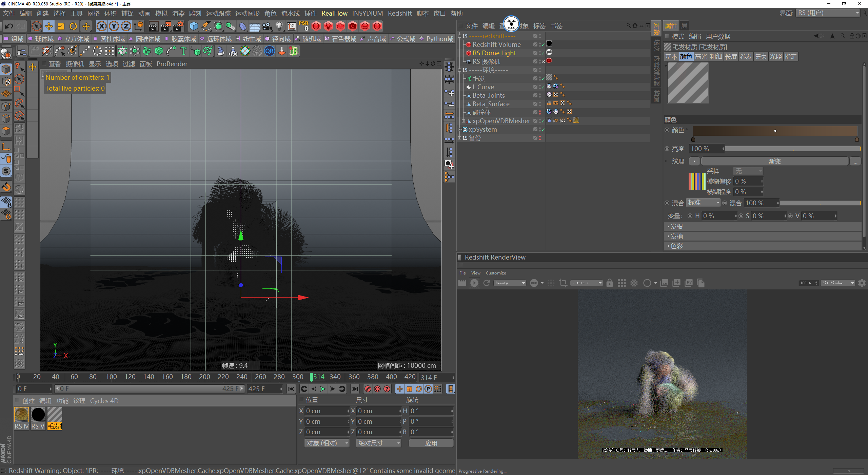The width and height of the screenshot is (868, 475).
Task: Click the Undo arrow icon
Action: (x=9, y=26)
